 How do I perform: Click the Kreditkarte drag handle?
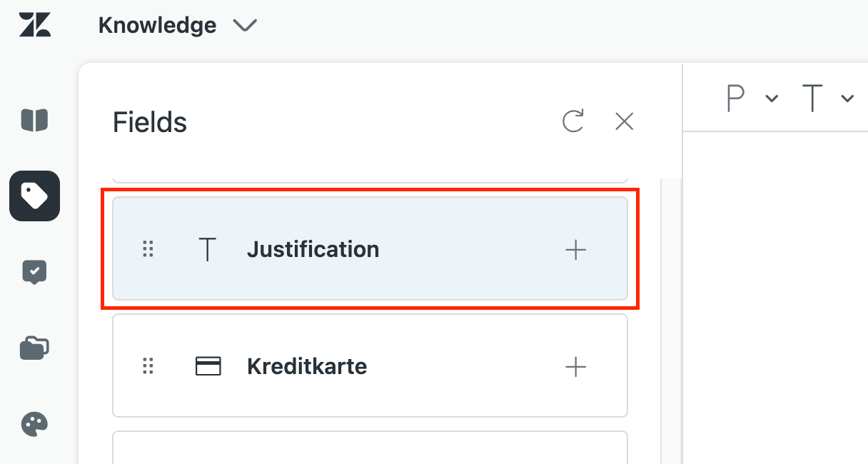pyautogui.click(x=148, y=367)
